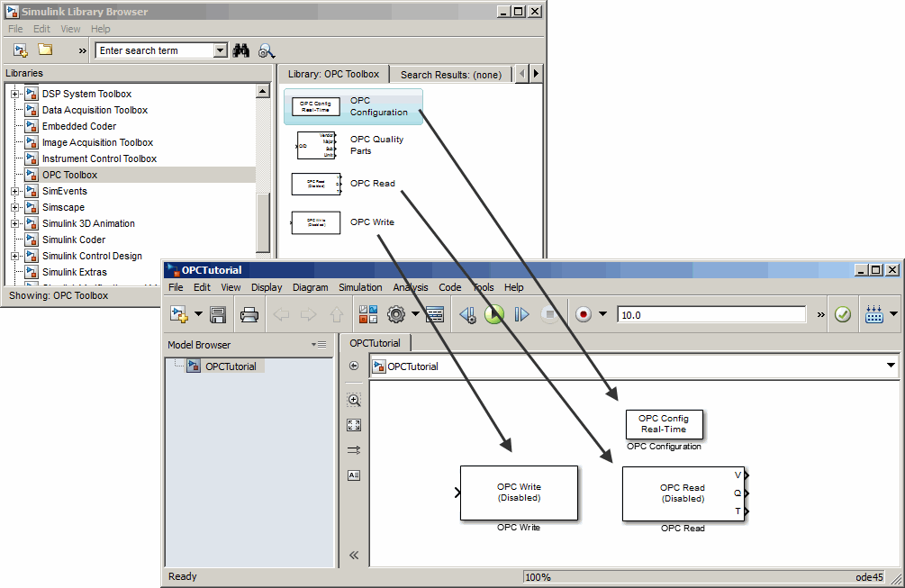Click Fit to View palette icon
905x588 pixels.
(354, 425)
